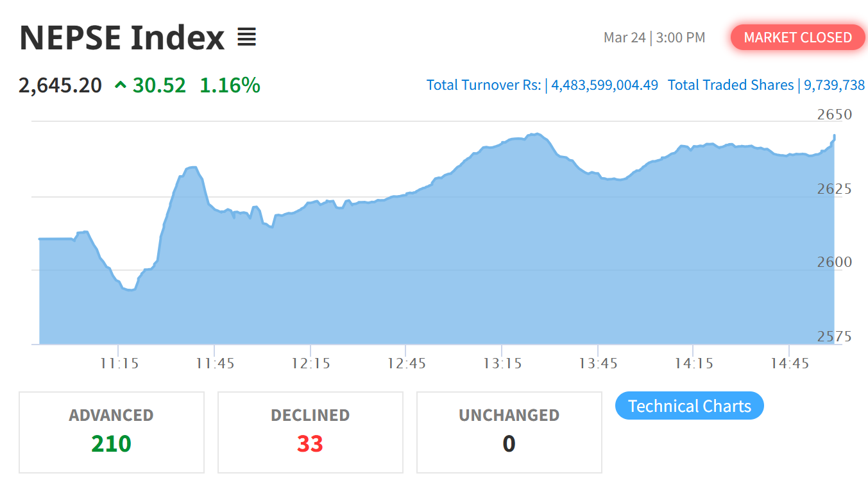Click the 14:45 time axis marker
The height and width of the screenshot is (478, 868).
point(790,363)
